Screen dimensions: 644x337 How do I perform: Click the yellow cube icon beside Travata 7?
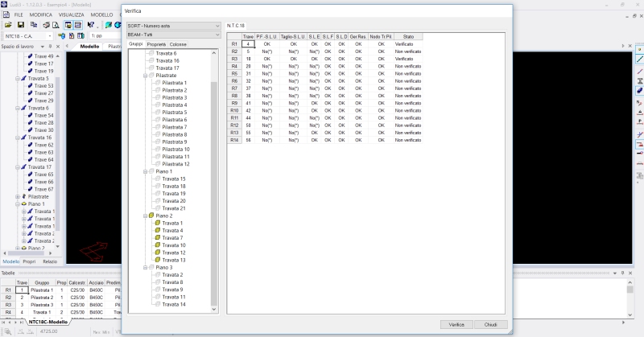158,238
